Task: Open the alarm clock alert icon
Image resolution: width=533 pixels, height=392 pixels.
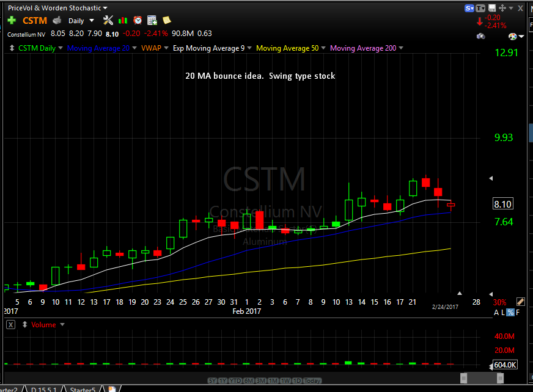Action: coord(138,20)
